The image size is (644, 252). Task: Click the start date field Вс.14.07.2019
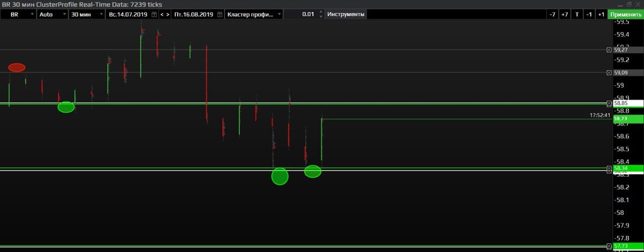[128, 14]
